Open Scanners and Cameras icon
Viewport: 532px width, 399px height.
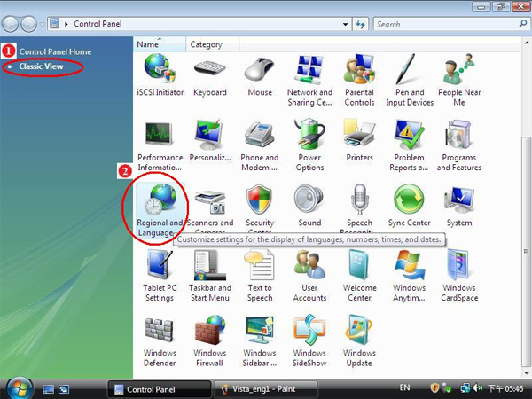click(x=209, y=201)
